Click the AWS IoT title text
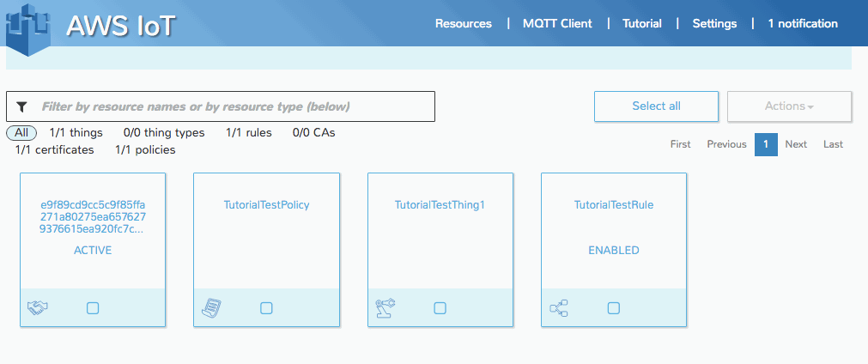Viewport: 868px width, 364px height. click(x=121, y=26)
